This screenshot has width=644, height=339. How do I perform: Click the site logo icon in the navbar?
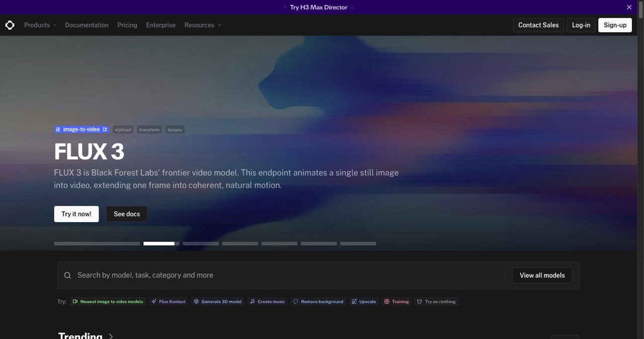point(10,25)
